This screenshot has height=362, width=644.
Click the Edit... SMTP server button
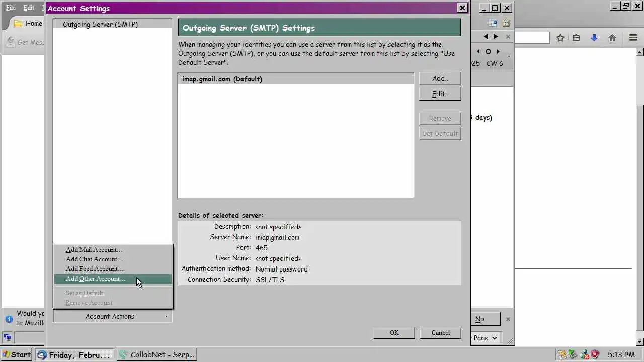pos(440,94)
